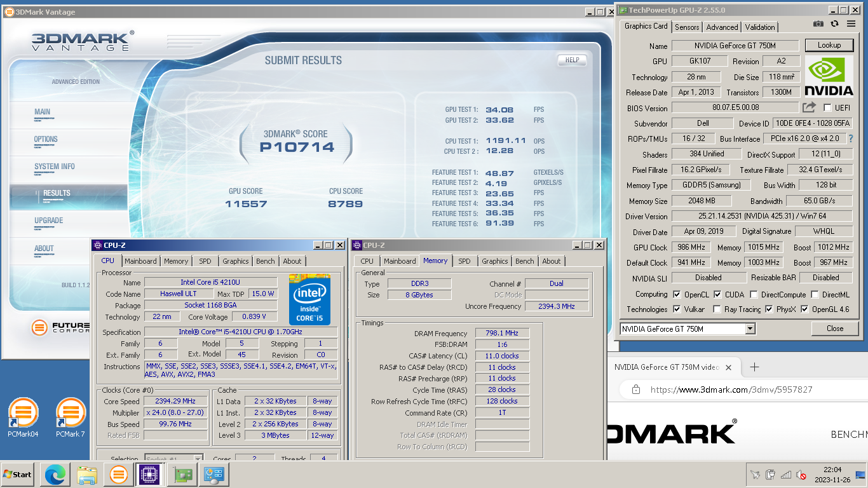Click the GPU-Z refresh icon

coord(834,24)
